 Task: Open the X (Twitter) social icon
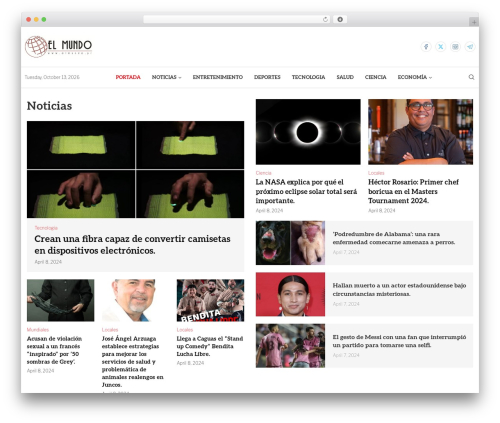[441, 47]
